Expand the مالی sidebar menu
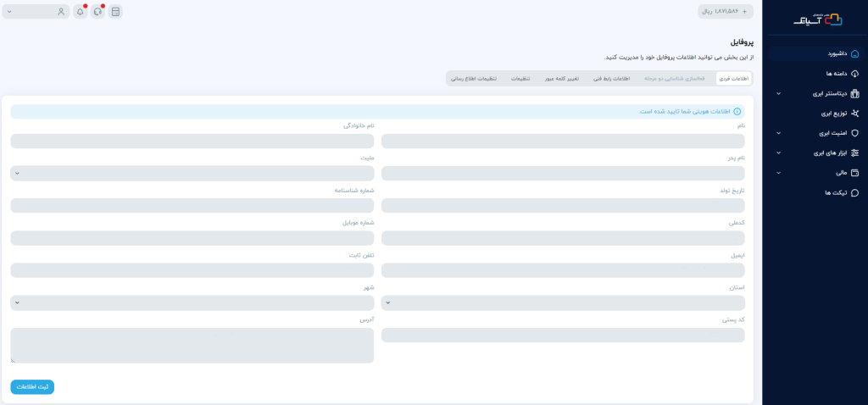The image size is (868, 405). [779, 173]
